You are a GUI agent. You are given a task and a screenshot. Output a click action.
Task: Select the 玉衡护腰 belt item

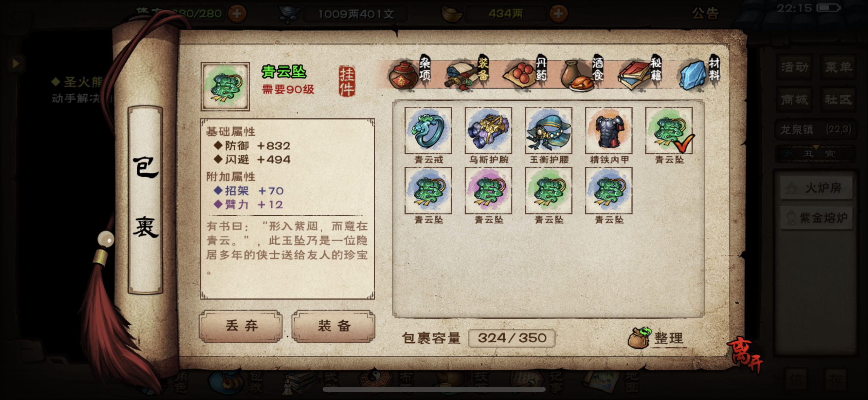[548, 131]
